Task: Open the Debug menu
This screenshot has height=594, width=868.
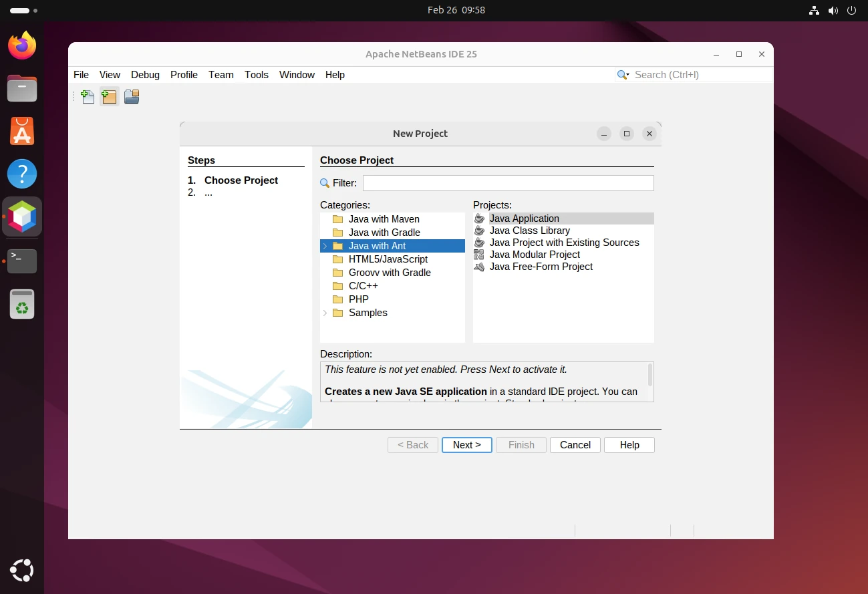Action: 145,75
